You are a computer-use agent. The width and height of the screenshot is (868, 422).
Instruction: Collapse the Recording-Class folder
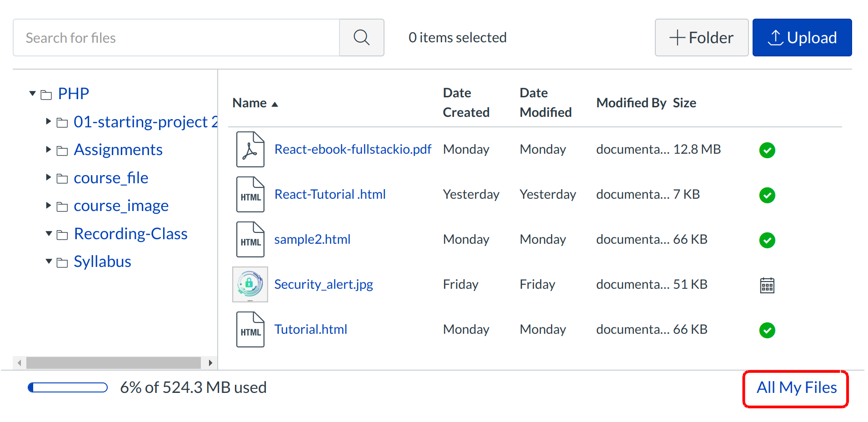[x=49, y=234]
